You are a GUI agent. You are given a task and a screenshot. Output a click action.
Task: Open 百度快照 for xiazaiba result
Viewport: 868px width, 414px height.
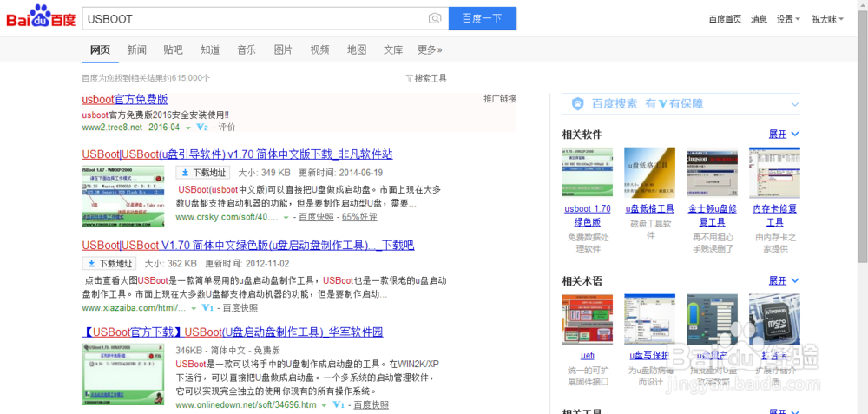[x=240, y=308]
